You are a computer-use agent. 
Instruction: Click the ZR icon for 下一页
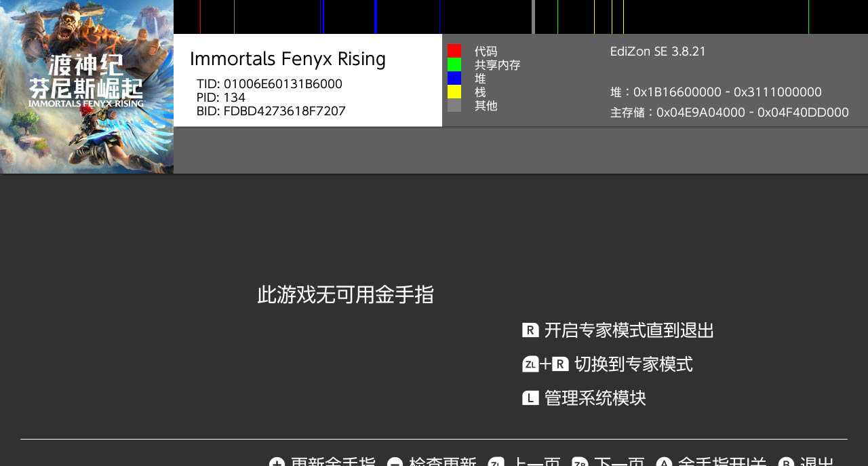pos(580,462)
